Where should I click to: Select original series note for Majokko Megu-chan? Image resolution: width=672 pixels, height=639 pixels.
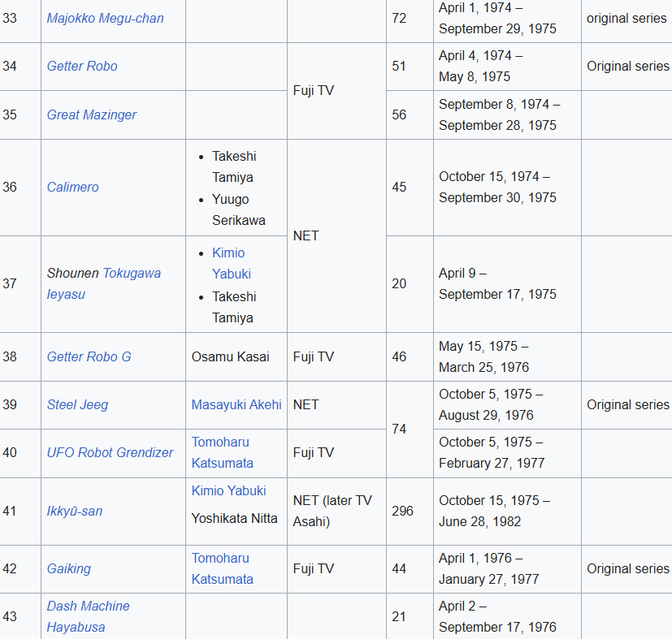point(626,19)
